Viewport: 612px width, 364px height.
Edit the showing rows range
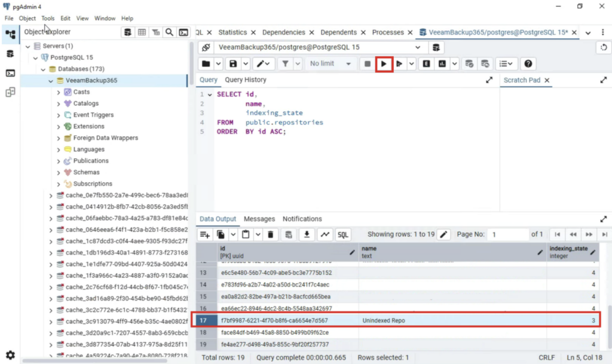[x=443, y=234]
